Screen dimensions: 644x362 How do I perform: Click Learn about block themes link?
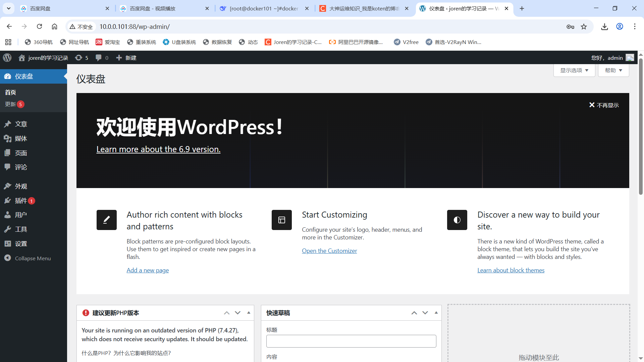pyautogui.click(x=511, y=270)
